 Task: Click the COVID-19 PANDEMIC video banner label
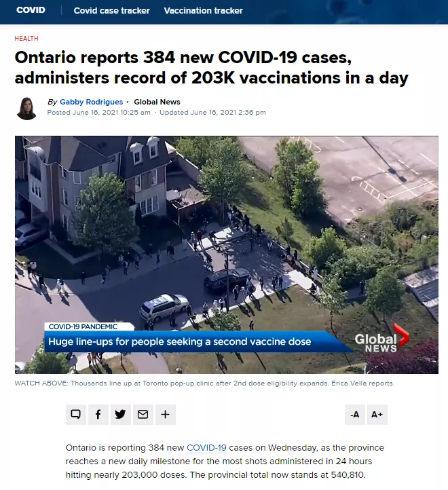(x=83, y=326)
